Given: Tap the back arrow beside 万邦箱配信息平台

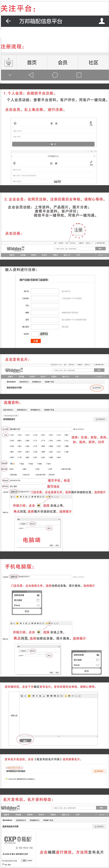Looking at the screenshot, I should pos(8,21).
